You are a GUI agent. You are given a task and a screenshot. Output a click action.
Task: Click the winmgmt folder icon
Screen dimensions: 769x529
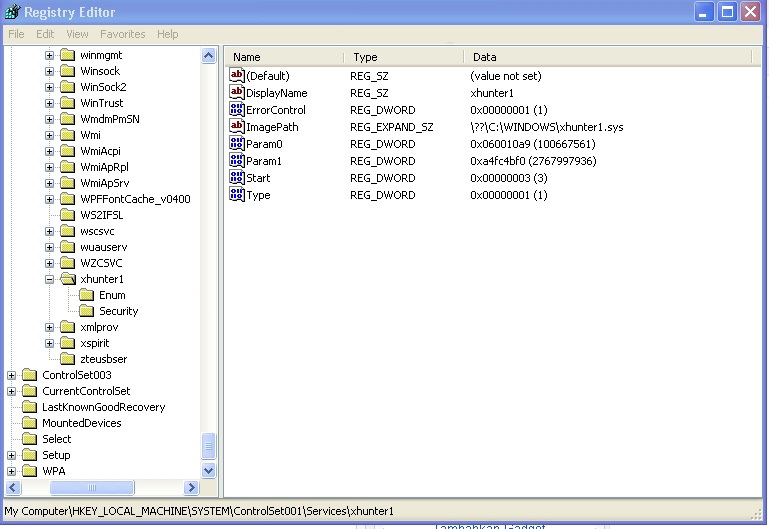[x=67, y=55]
